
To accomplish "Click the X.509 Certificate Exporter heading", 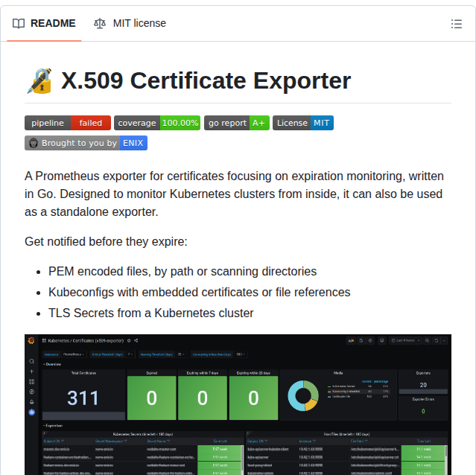I will tap(206, 80).
